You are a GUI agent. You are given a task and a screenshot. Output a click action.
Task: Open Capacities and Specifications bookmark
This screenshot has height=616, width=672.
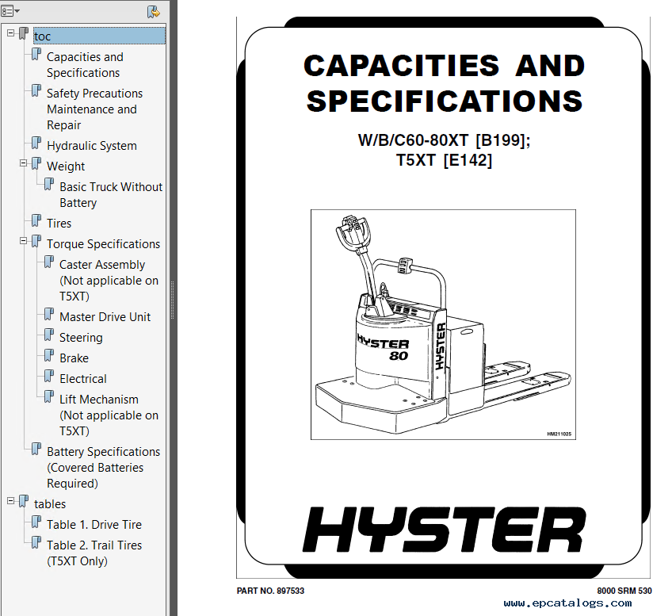tap(85, 65)
